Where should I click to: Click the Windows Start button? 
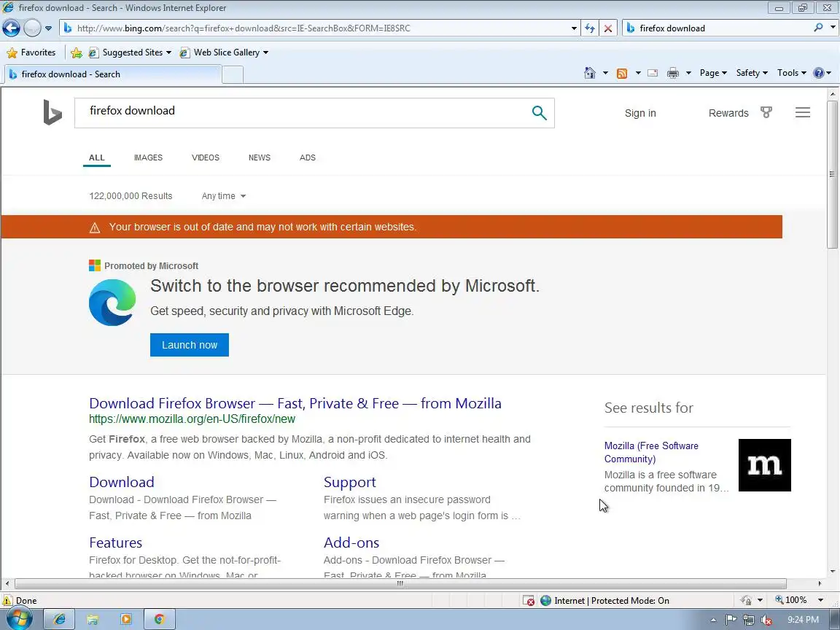[x=18, y=620]
